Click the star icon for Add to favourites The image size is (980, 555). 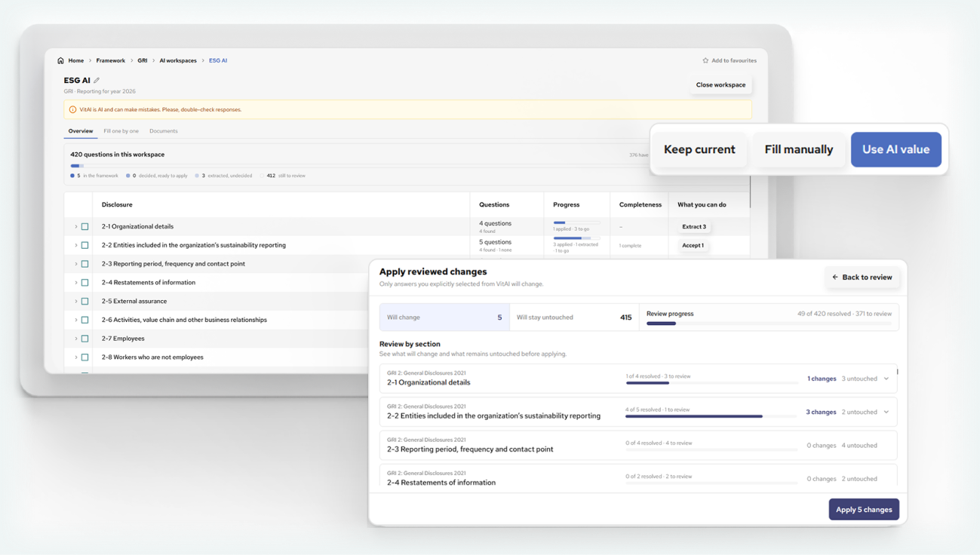(x=705, y=60)
